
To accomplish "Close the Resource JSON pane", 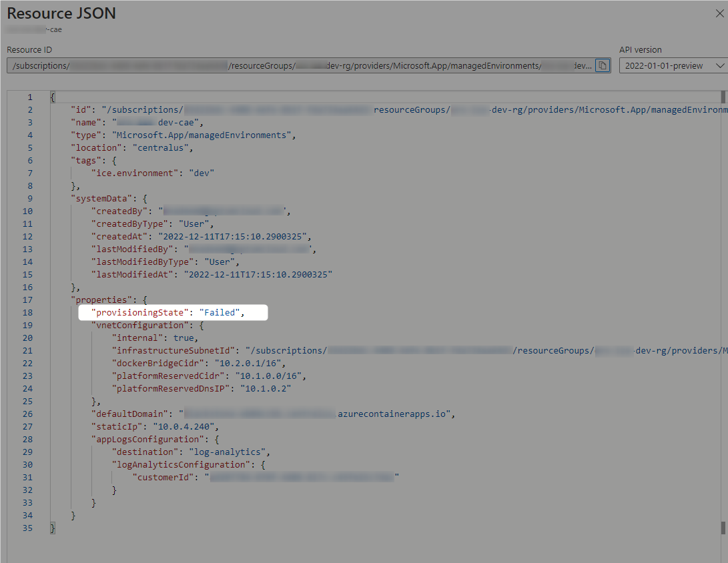I will pyautogui.click(x=719, y=13).
